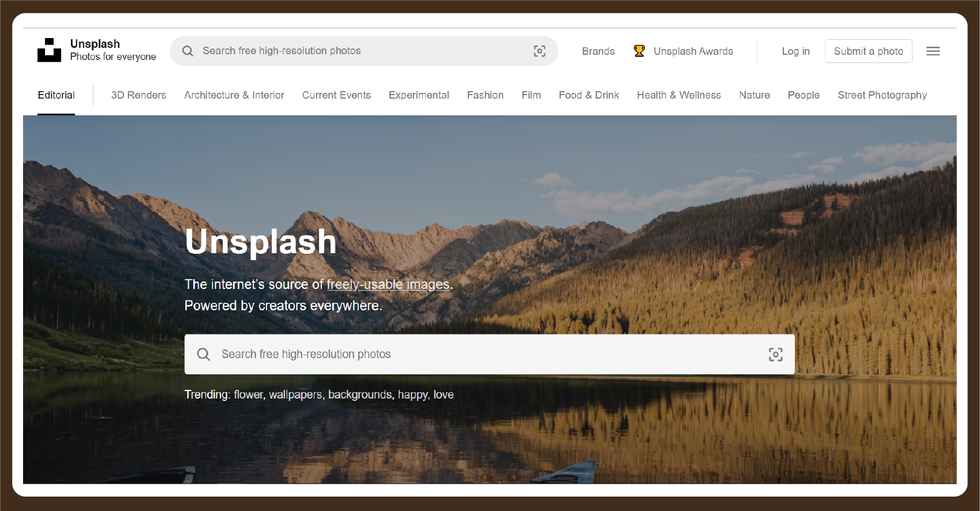The width and height of the screenshot is (980, 511).
Task: Open the People tab
Action: (803, 95)
